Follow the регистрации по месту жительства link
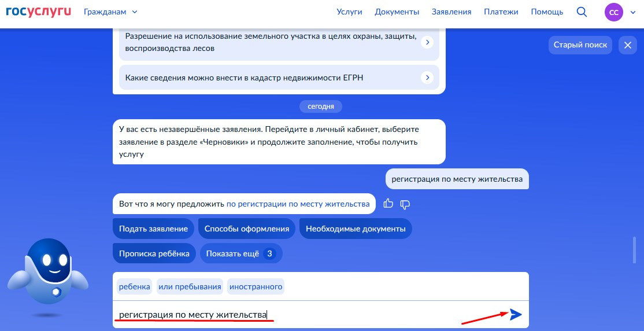 (x=298, y=204)
